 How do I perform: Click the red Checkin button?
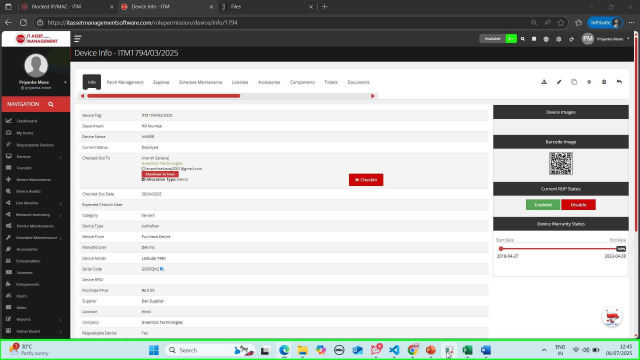tap(366, 180)
